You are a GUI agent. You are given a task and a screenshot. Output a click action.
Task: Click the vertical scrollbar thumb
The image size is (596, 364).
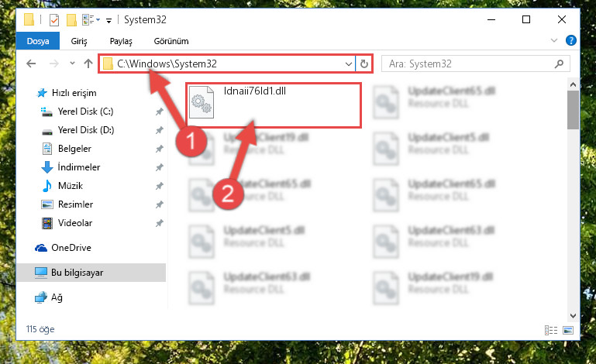coord(573,110)
